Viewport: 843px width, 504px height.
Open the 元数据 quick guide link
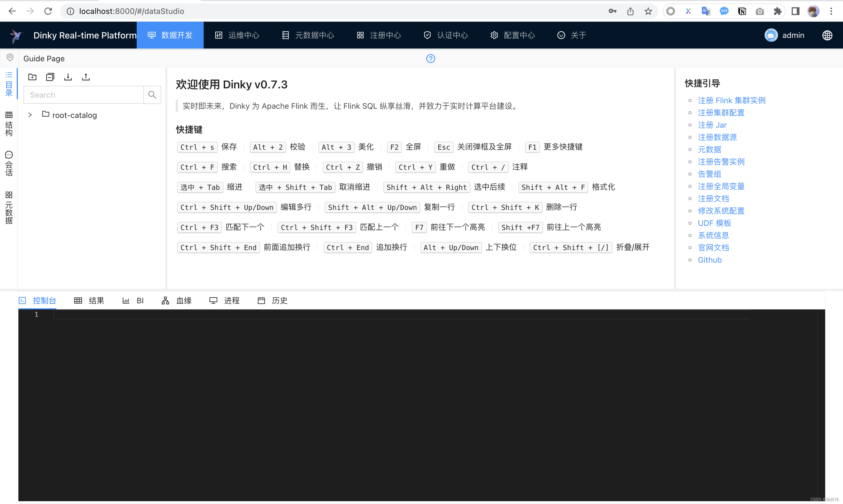(x=709, y=149)
